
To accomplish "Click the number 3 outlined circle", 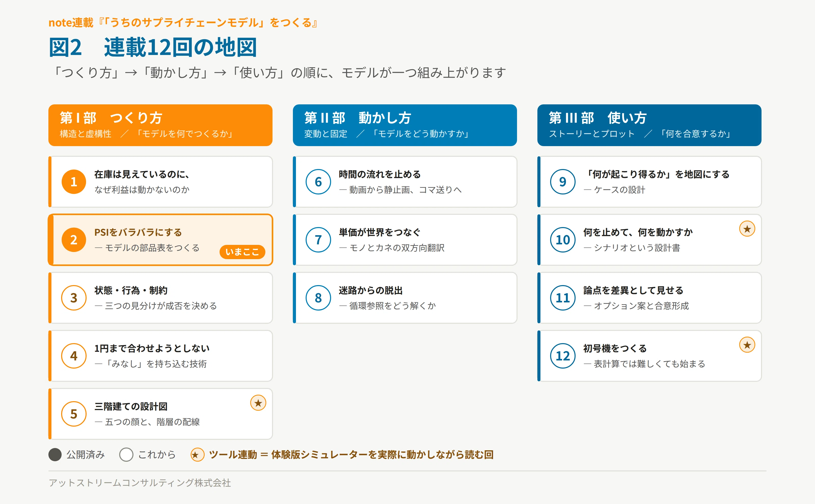I will click(x=74, y=298).
